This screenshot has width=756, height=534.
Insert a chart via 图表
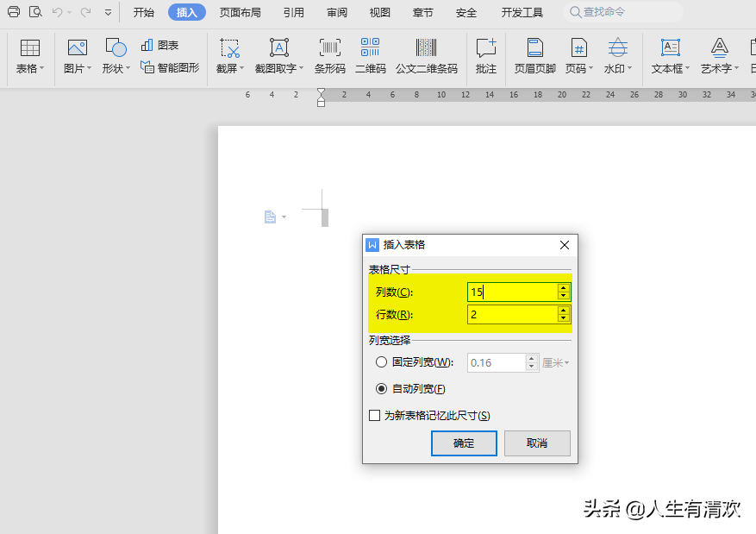159,46
